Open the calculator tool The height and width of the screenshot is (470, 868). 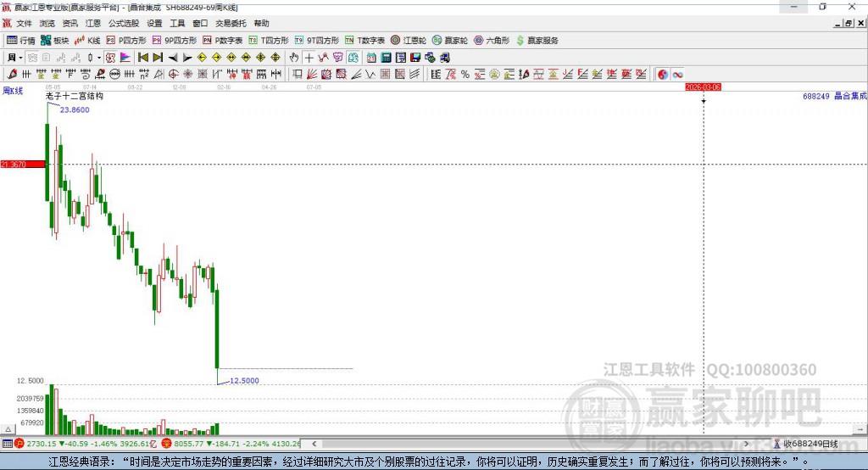pyautogui.click(x=387, y=58)
